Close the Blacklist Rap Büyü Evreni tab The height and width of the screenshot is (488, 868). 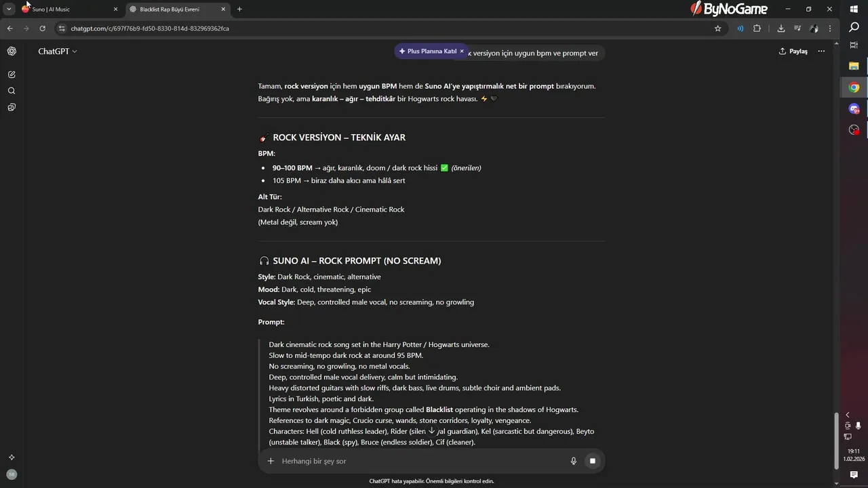point(223,9)
